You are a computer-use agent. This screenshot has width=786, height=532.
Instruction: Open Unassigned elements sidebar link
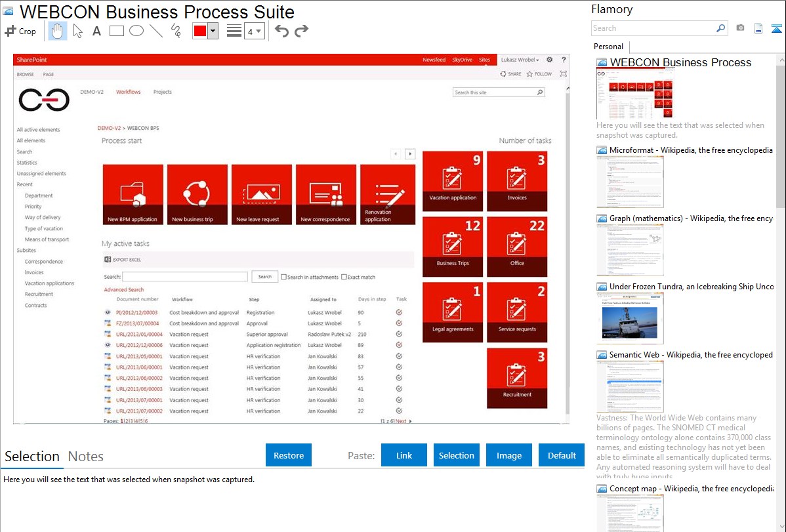coord(41,173)
